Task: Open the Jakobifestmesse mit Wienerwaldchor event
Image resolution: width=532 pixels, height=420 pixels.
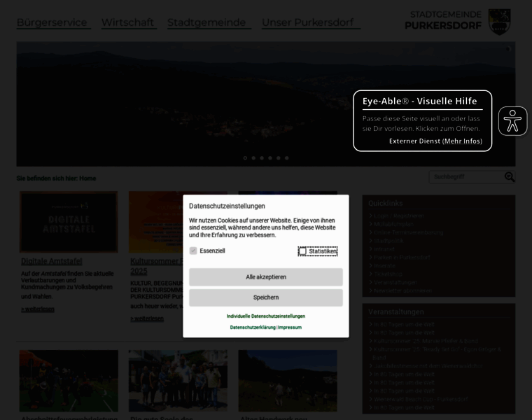Action: [x=428, y=366]
